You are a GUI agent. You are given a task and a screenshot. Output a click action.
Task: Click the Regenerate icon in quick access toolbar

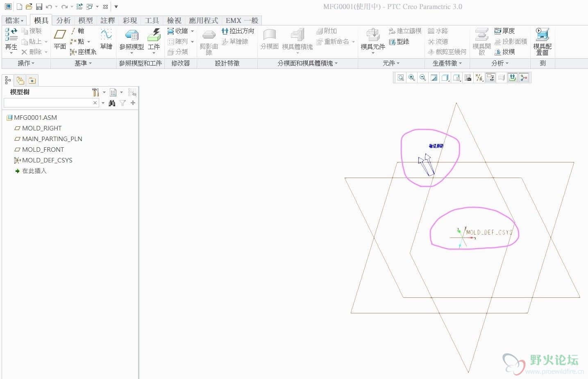point(79,7)
